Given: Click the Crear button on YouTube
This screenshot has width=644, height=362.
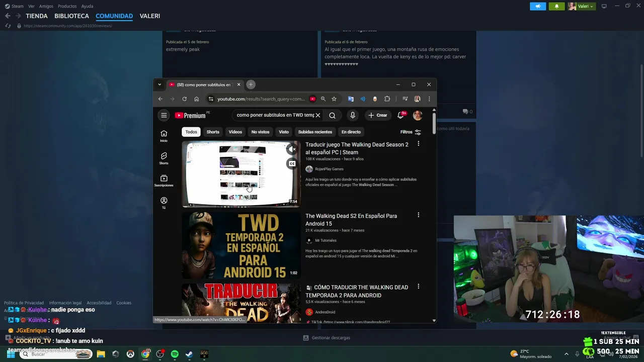Looking at the screenshot, I should point(378,115).
